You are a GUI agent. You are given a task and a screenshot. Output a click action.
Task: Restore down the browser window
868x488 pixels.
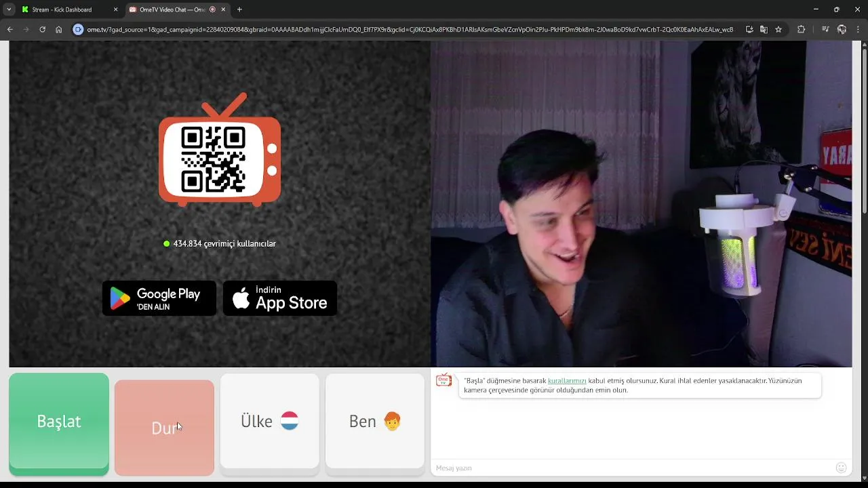pos(836,9)
